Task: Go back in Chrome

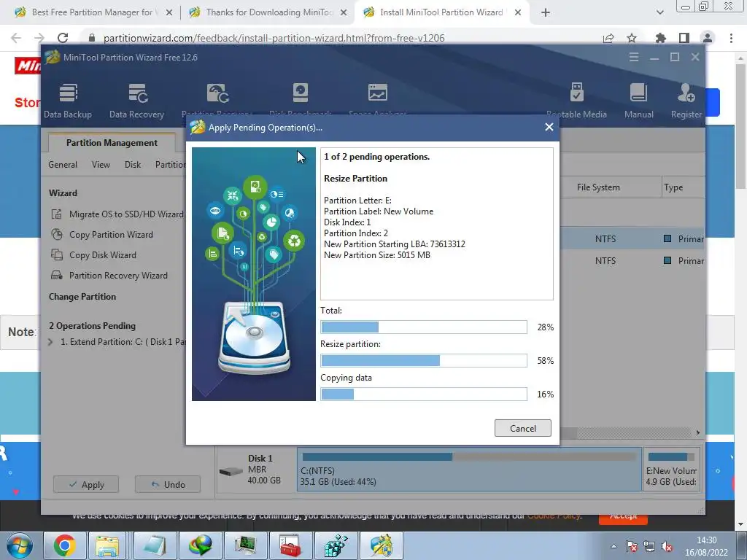Action: pyautogui.click(x=16, y=38)
